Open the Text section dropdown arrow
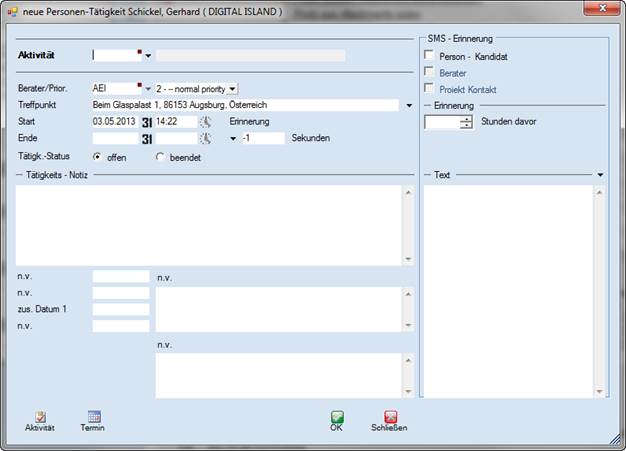Screen dimensions: 626x451 pyautogui.click(x=600, y=175)
